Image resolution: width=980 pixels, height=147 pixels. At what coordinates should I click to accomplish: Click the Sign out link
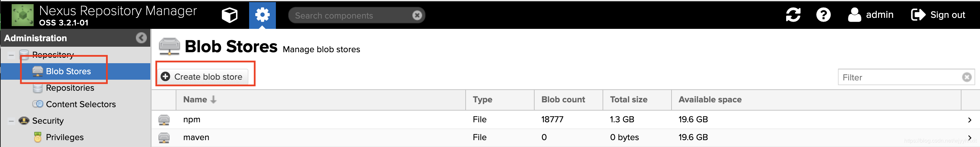pyautogui.click(x=938, y=15)
